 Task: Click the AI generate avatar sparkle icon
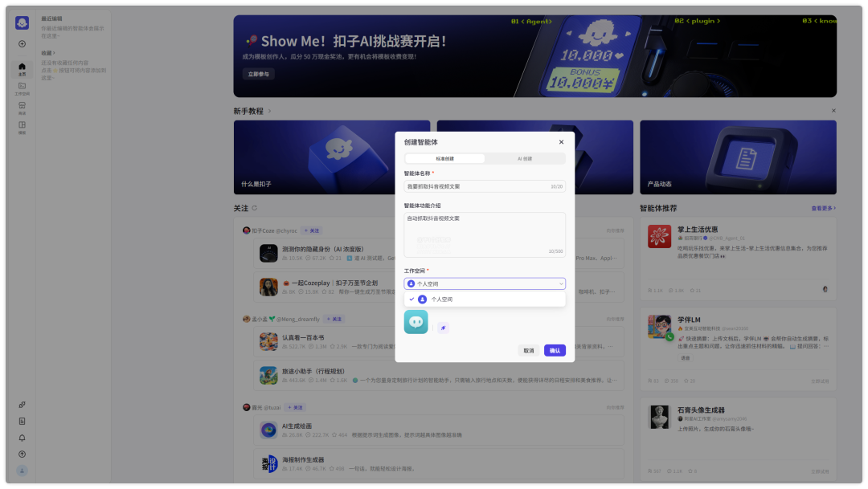tap(443, 328)
